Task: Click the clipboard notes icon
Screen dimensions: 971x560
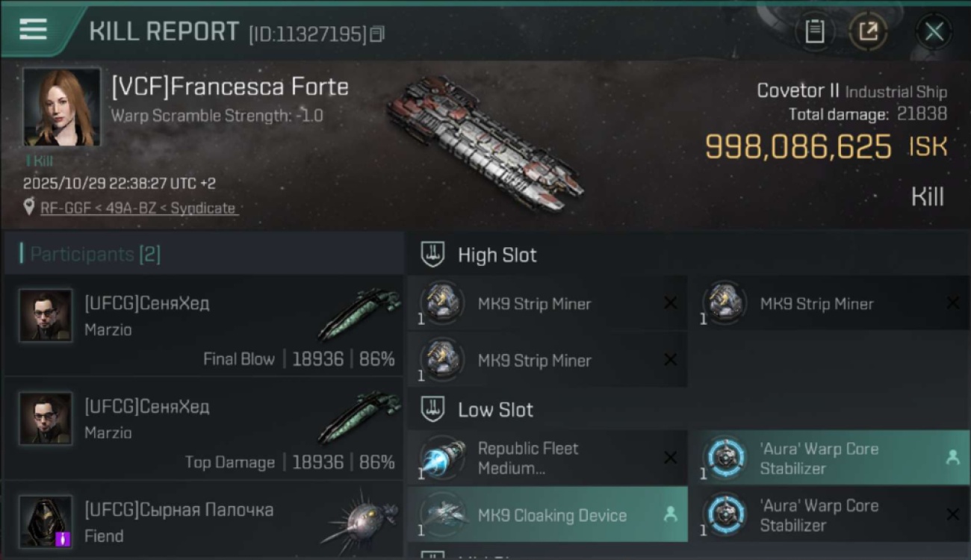Action: click(814, 31)
